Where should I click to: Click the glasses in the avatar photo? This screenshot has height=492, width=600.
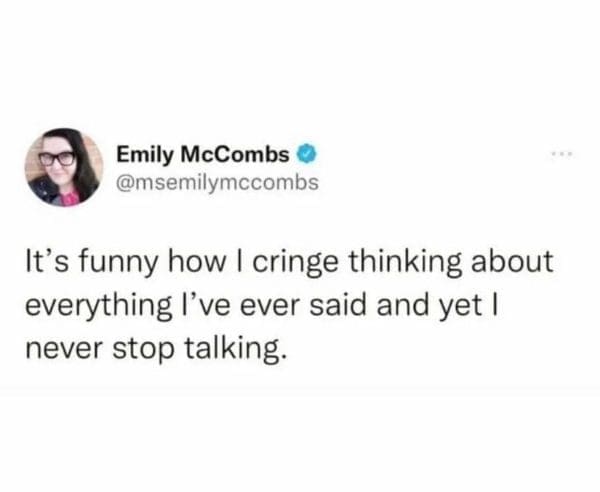[57, 158]
